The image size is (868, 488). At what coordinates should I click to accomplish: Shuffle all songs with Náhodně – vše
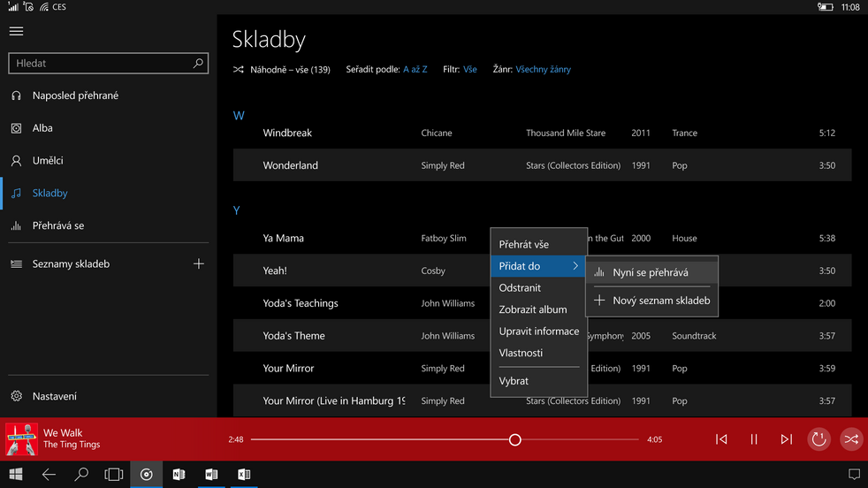coord(281,69)
